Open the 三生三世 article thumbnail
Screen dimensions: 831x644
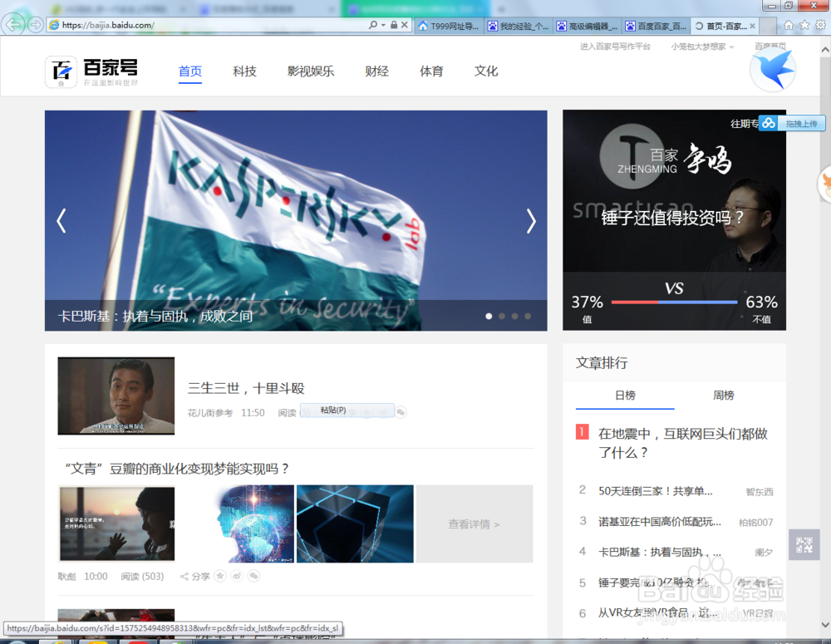click(x=116, y=396)
